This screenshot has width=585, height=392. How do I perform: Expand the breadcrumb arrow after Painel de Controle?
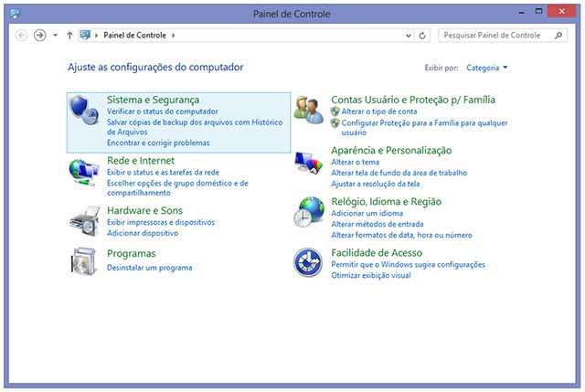pyautogui.click(x=173, y=35)
